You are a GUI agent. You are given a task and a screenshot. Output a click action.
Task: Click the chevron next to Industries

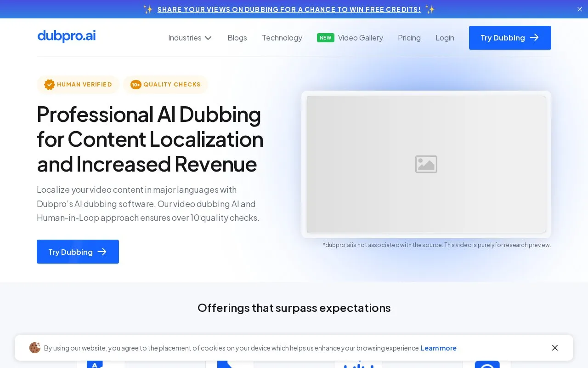click(x=208, y=38)
